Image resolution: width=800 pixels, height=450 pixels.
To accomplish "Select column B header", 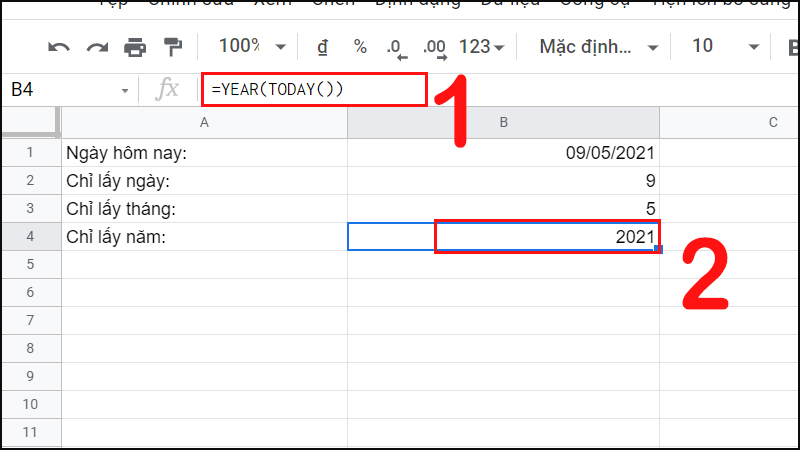I will pos(503,122).
